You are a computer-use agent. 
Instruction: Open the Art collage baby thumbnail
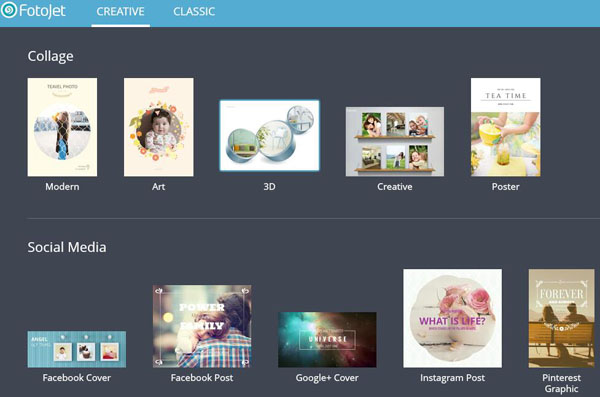click(x=158, y=127)
